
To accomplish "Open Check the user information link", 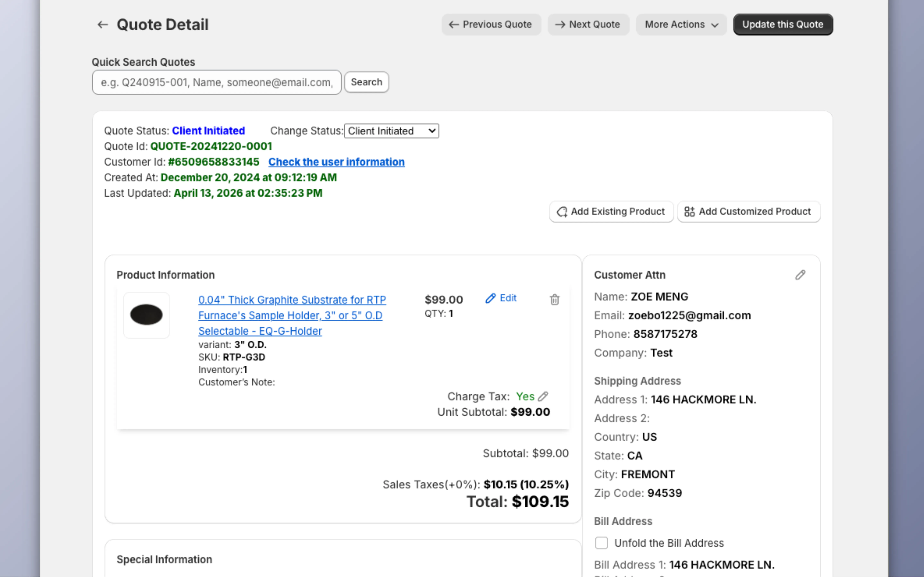I will pos(336,162).
